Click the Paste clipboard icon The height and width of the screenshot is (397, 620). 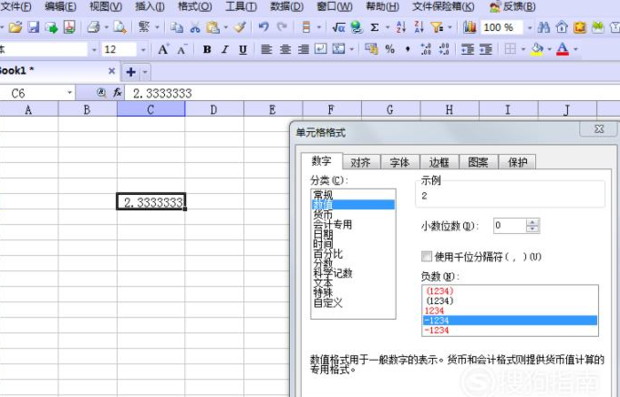pos(213,27)
